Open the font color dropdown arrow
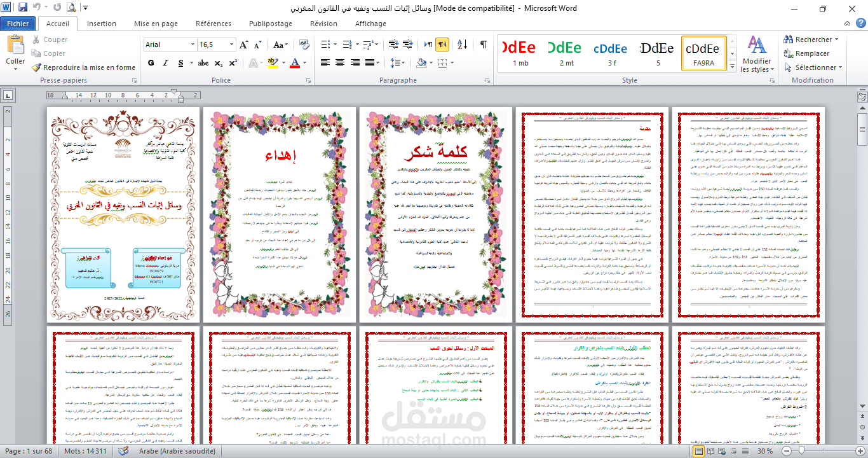 [x=304, y=63]
